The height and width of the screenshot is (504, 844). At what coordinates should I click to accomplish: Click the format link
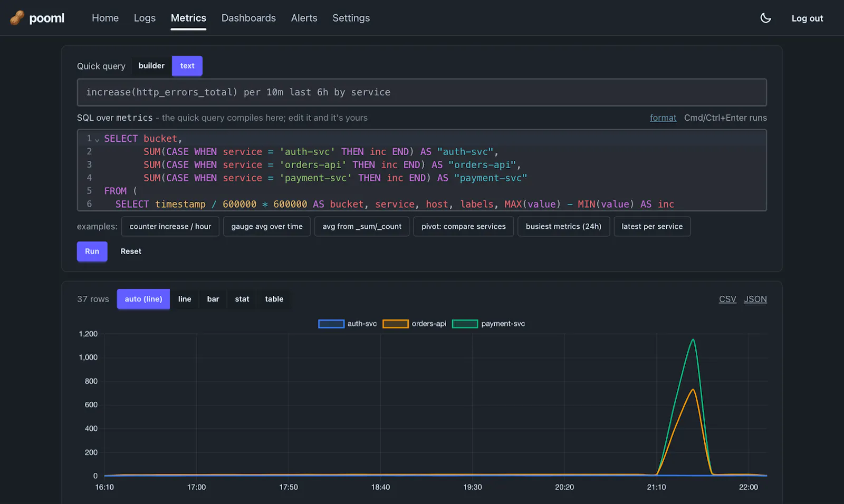tap(663, 118)
